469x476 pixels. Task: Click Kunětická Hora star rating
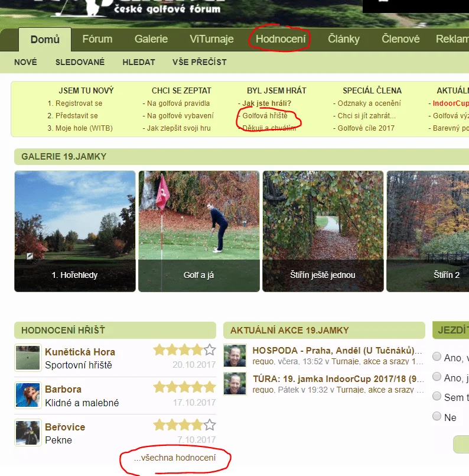pyautogui.click(x=184, y=350)
